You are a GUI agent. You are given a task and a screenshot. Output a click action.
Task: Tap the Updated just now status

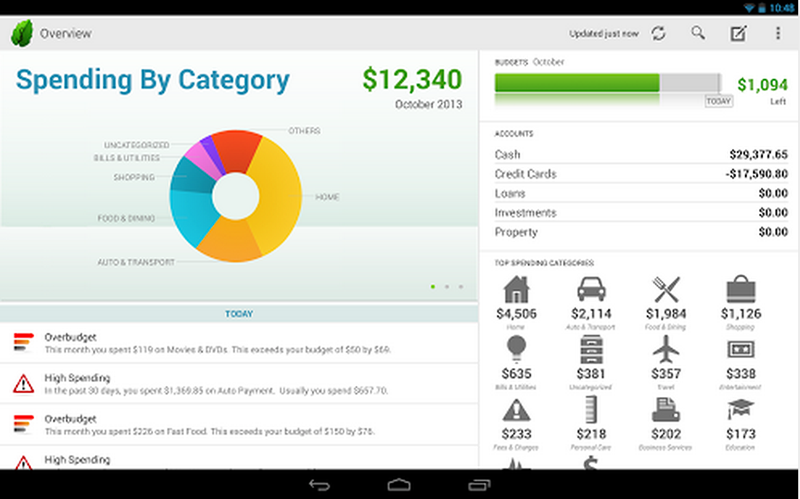(604, 34)
